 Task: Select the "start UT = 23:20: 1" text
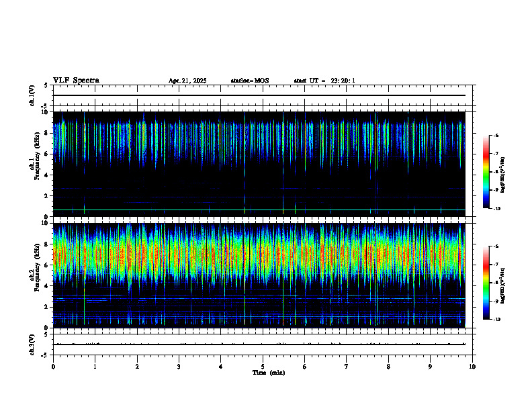pos(324,81)
